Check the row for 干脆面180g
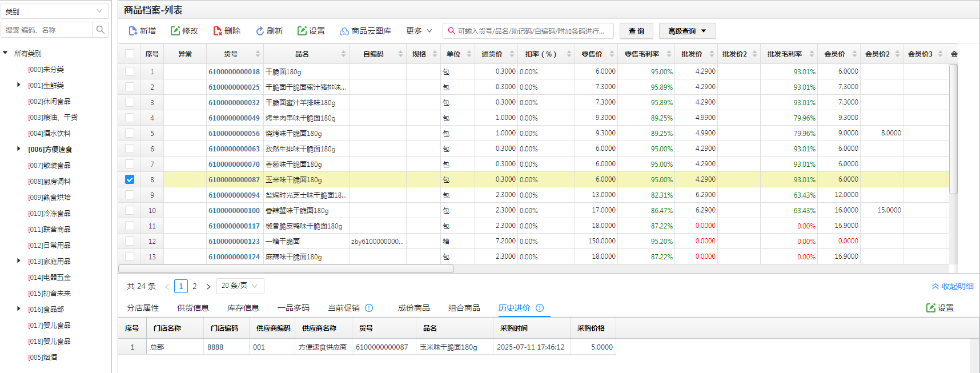Image resolution: width=980 pixels, height=373 pixels. [x=130, y=71]
